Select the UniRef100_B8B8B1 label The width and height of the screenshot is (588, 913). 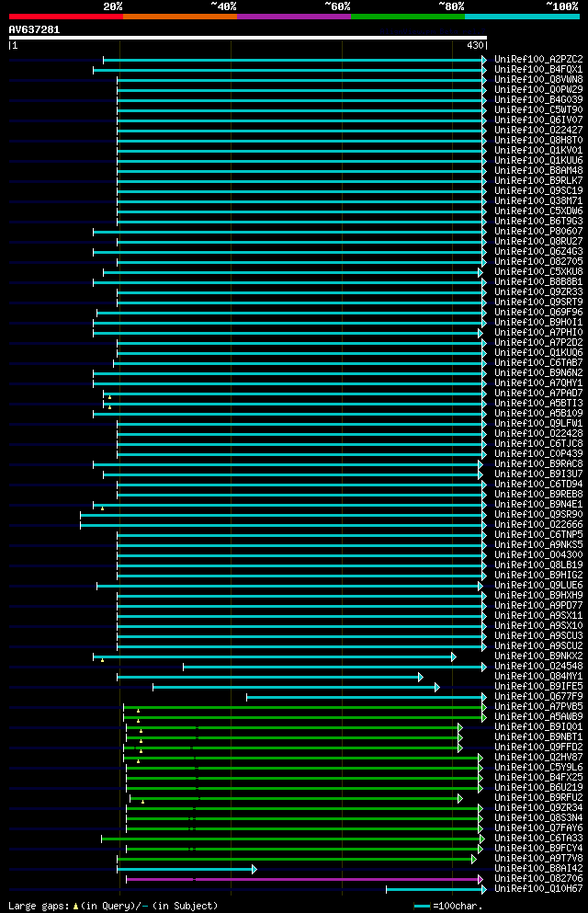click(538, 282)
